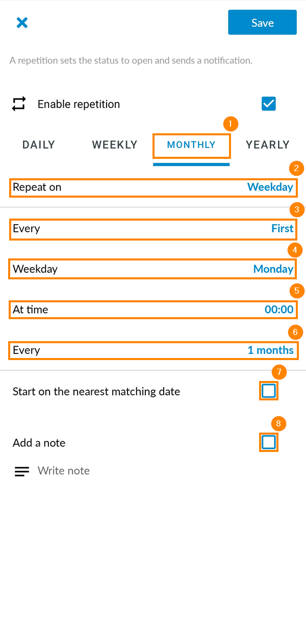
Task: Open the Repeat on Weekday selector
Action: [x=153, y=187]
